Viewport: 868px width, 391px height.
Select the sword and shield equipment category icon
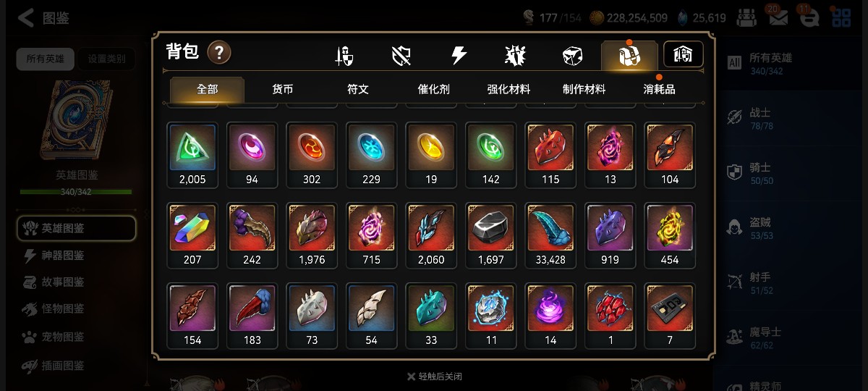point(344,56)
